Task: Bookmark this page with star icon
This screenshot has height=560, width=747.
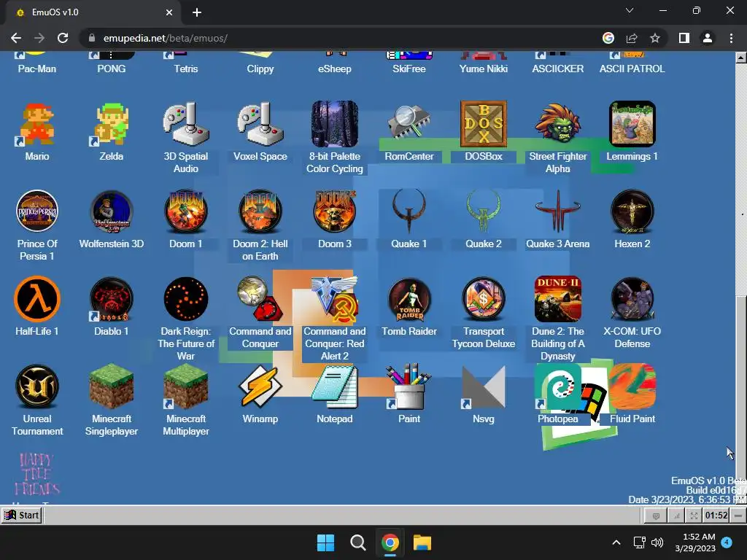Action: (655, 38)
